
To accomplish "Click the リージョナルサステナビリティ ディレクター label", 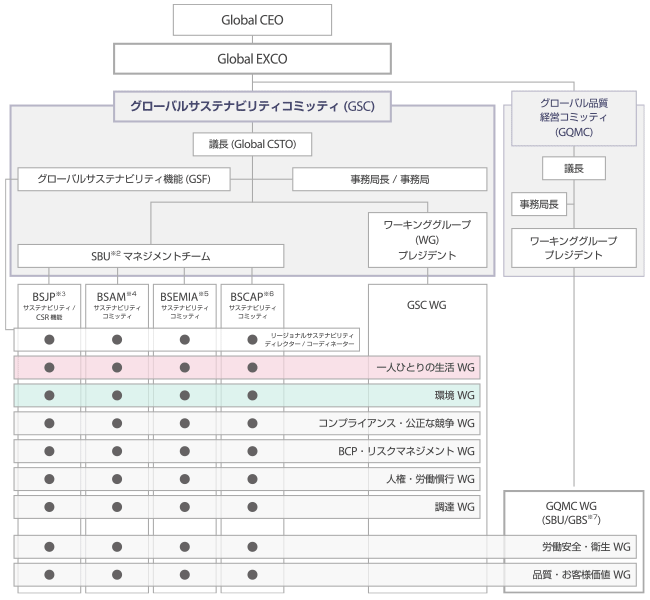I will click(312, 339).
